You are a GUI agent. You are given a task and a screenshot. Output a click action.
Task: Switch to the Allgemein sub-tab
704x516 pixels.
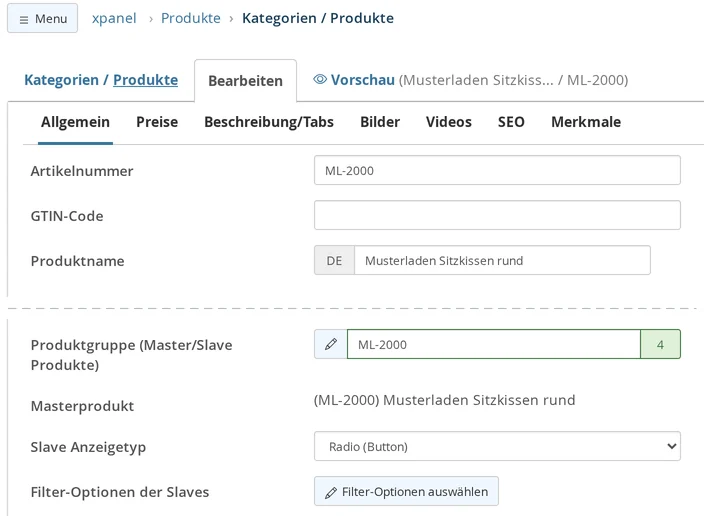point(75,122)
